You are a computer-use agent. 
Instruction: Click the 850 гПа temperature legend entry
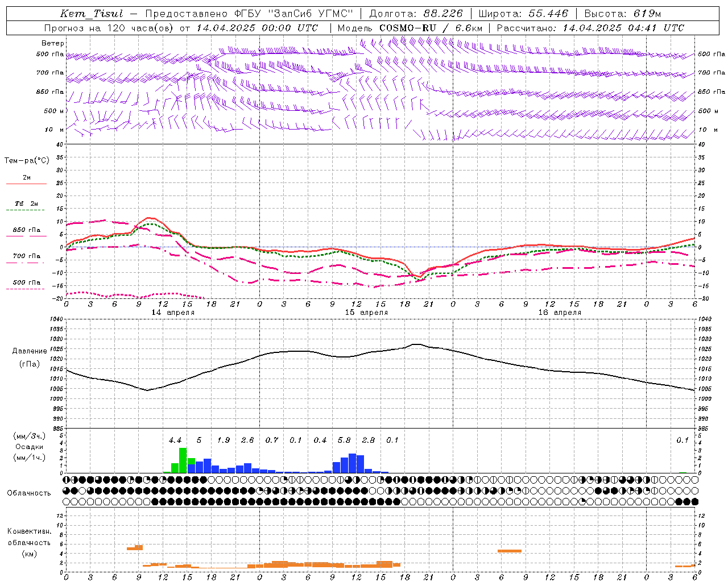[27, 230]
